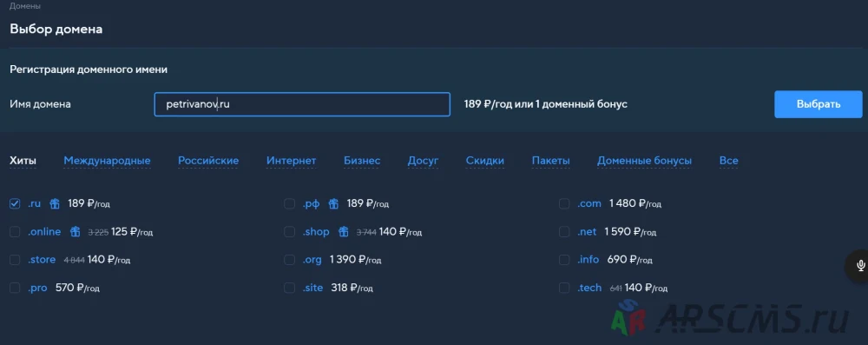Check the .info domain checkbox
The width and height of the screenshot is (868, 345).
click(x=564, y=260)
